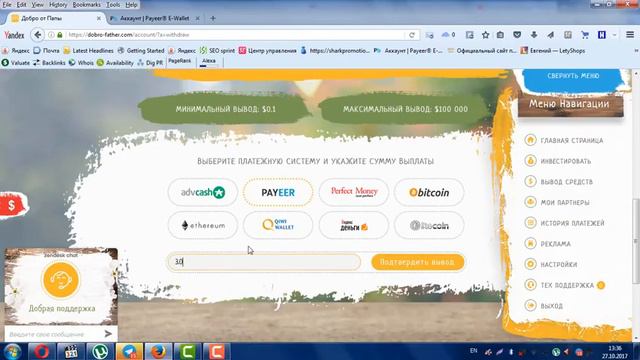Open uTorrent from the taskbar

pos(100,351)
